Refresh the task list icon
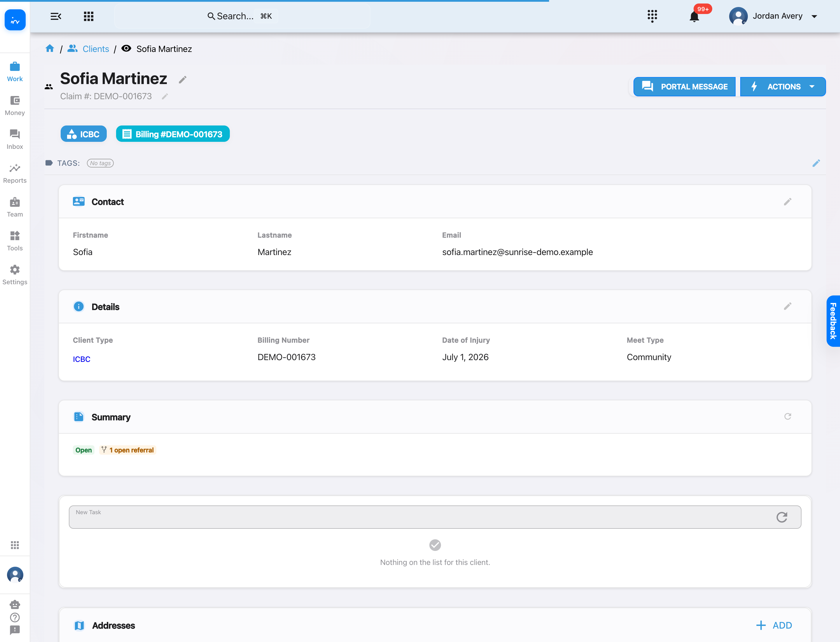The height and width of the screenshot is (642, 840). click(x=782, y=517)
